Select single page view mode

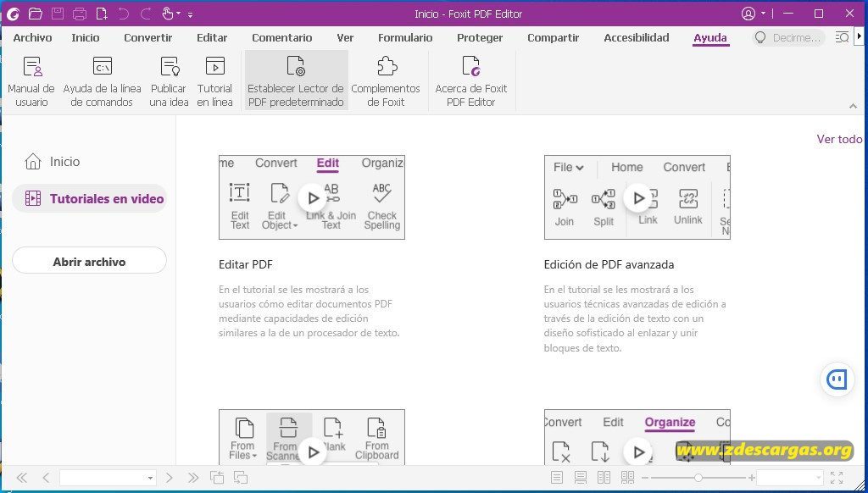pos(557,478)
